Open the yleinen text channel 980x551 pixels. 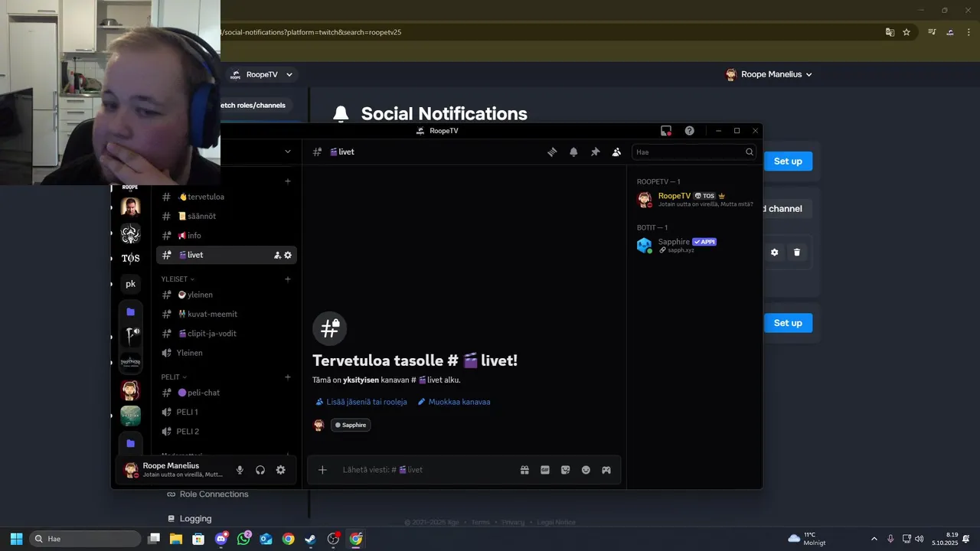point(227,295)
